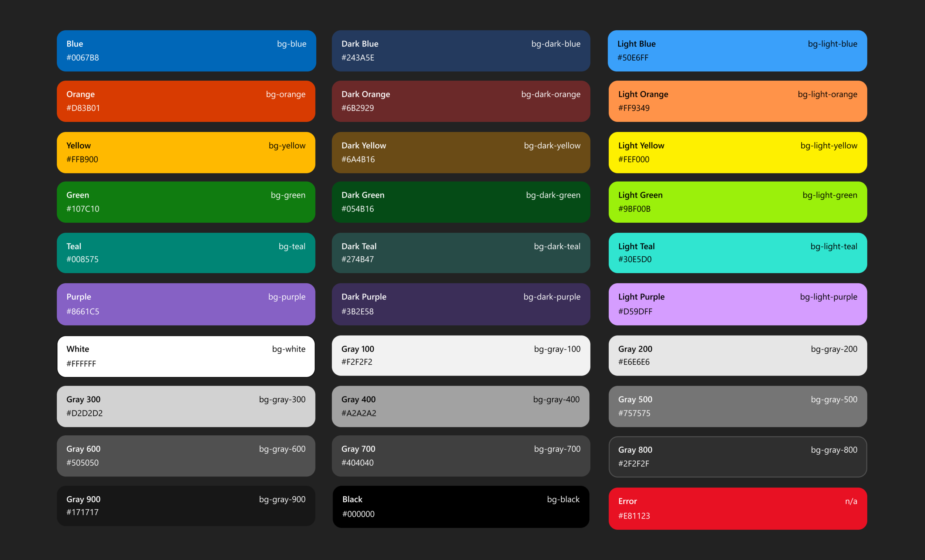Select the Orange #D83B01 card
The height and width of the screenshot is (560, 925).
186,101
